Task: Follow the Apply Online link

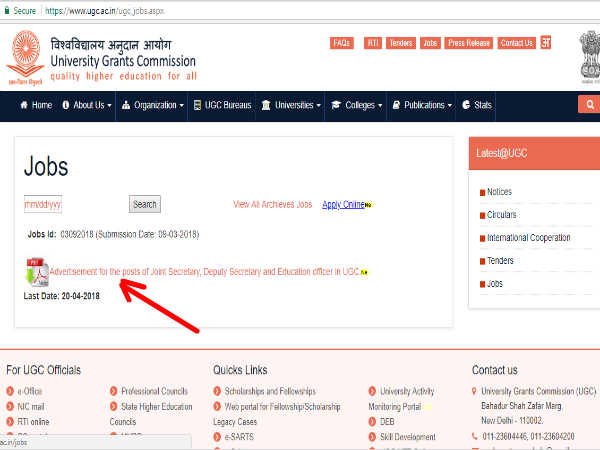Action: [343, 204]
